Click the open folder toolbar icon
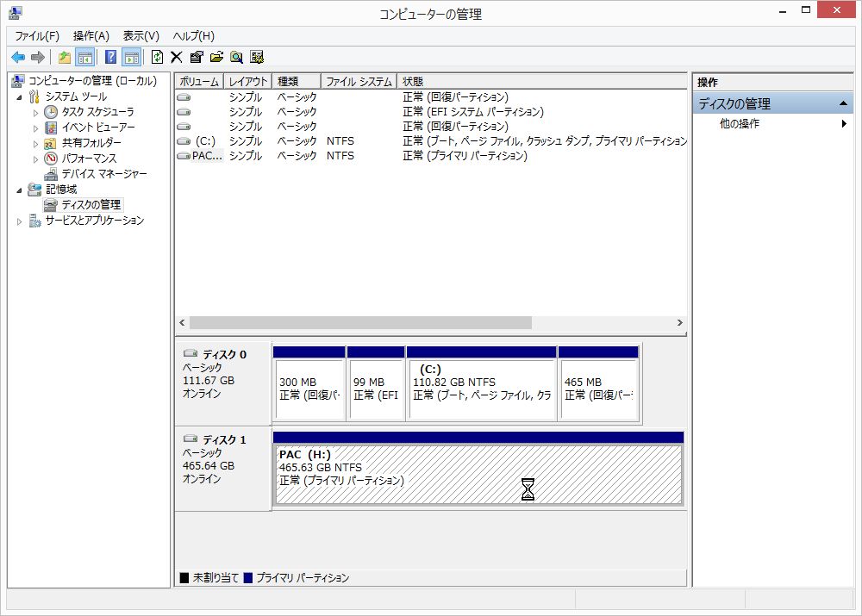The image size is (862, 616). 216,57
